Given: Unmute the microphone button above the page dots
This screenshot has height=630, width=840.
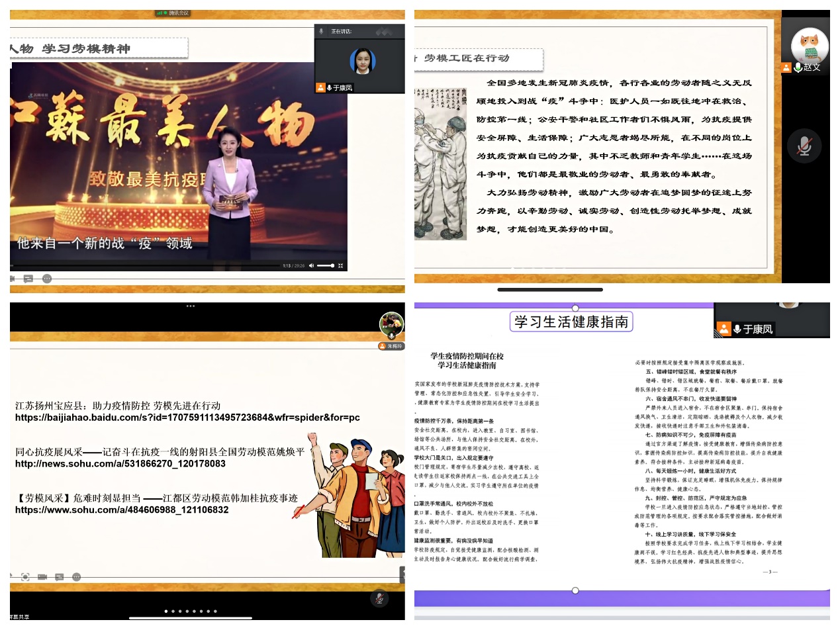Looking at the screenshot, I should 379,598.
